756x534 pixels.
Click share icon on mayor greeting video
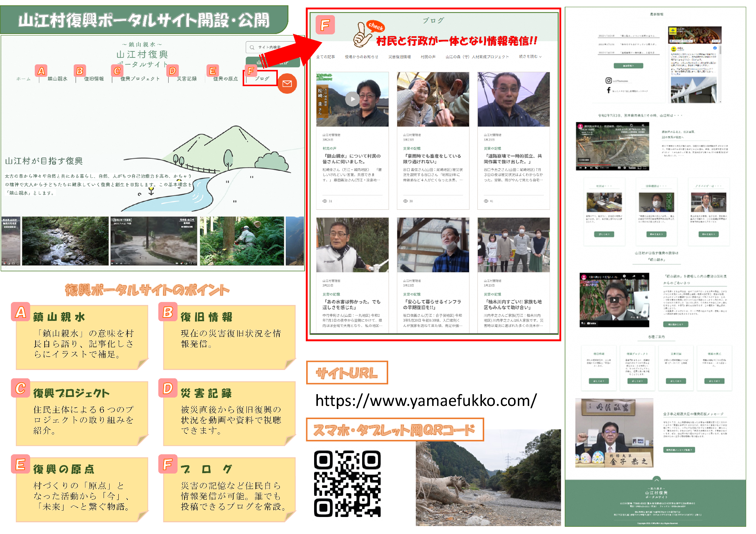click(634, 277)
